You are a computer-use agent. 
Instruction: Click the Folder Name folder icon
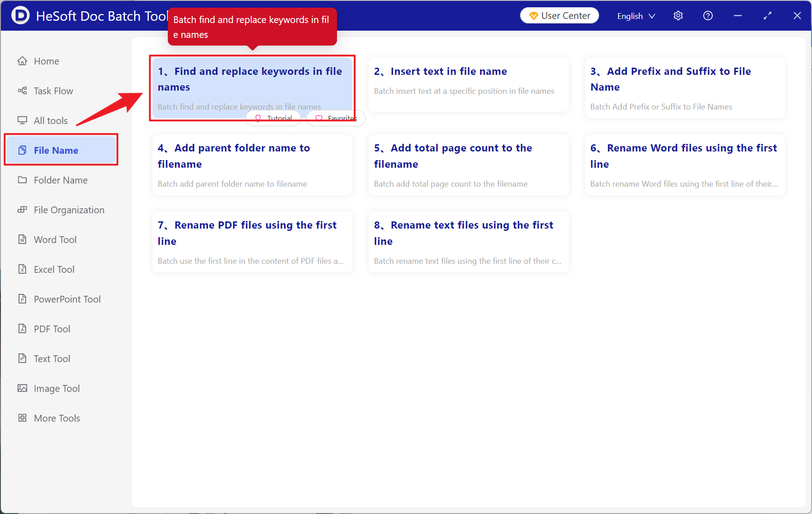click(22, 179)
